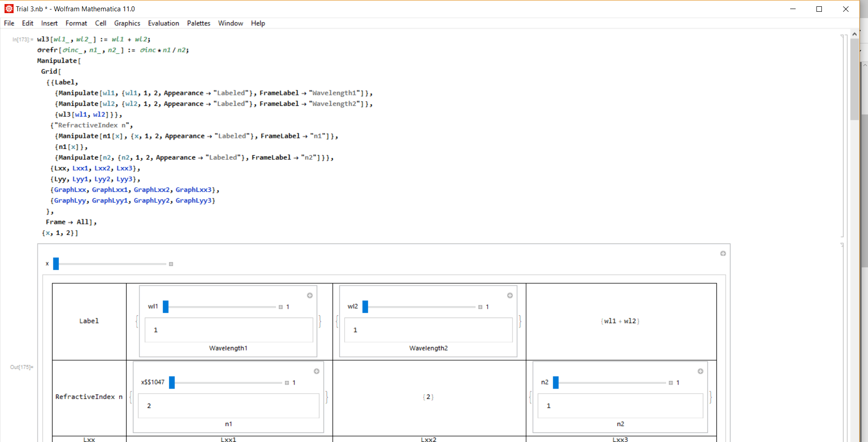Click the Wavelength2 output value 1

355,330
